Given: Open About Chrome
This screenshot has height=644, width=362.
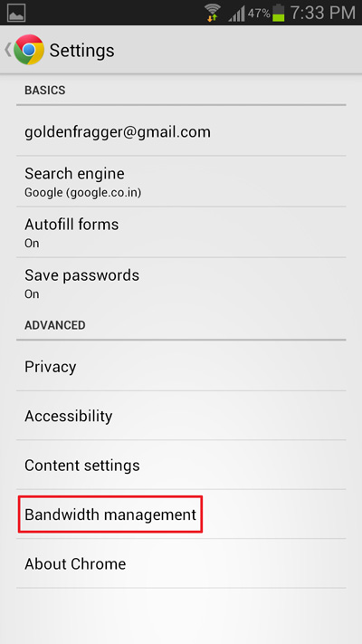Looking at the screenshot, I should (181, 563).
